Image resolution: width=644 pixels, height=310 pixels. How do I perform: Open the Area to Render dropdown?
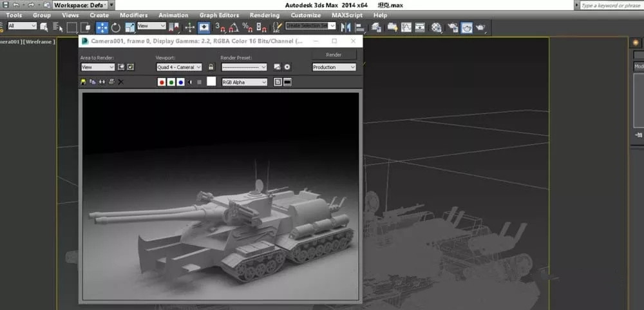[98, 67]
